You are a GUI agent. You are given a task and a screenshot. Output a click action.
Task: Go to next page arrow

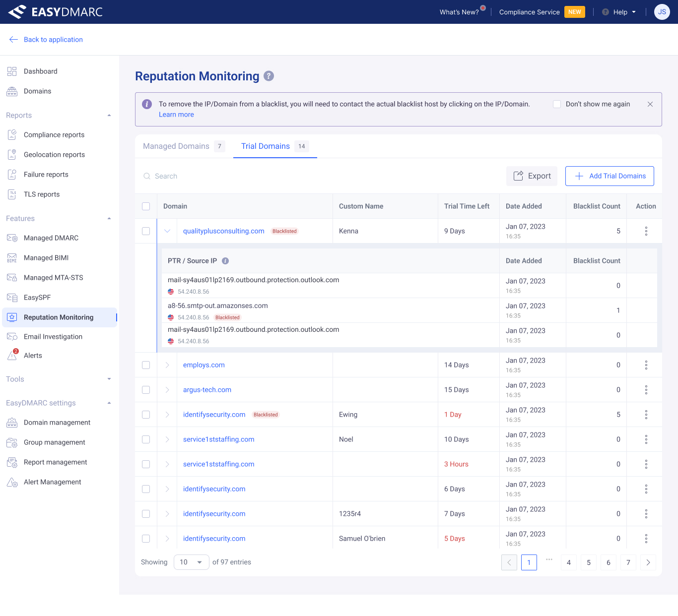pyautogui.click(x=648, y=562)
